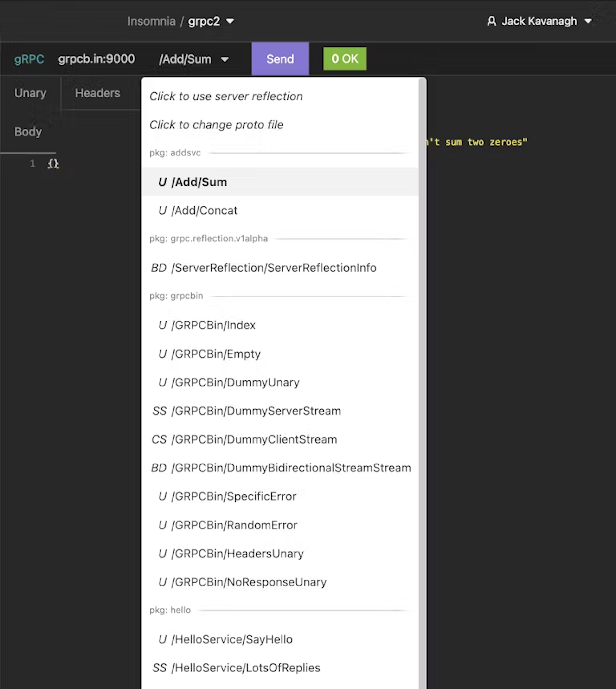Open the account dropdown arrow after Jack Kavanagh

tap(588, 21)
